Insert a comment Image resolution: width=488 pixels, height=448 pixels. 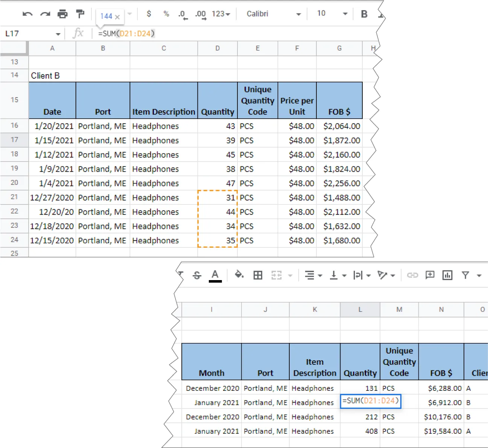coord(429,275)
